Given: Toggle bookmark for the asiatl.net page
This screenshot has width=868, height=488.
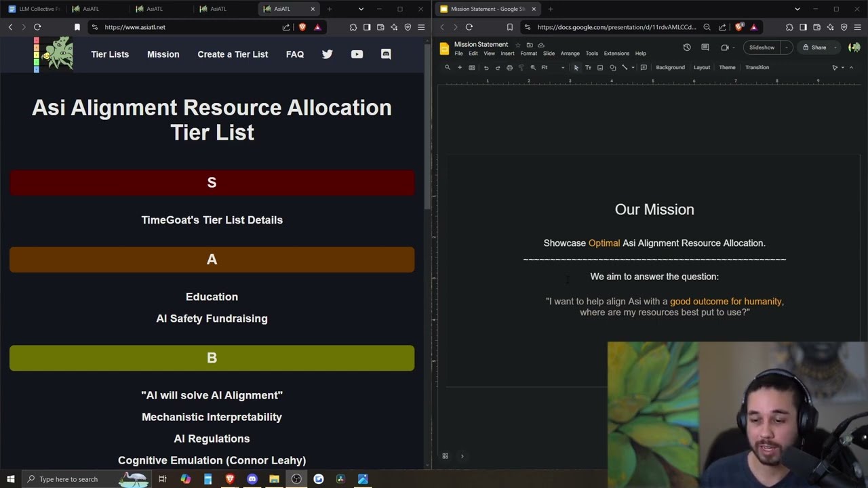Looking at the screenshot, I should [77, 27].
